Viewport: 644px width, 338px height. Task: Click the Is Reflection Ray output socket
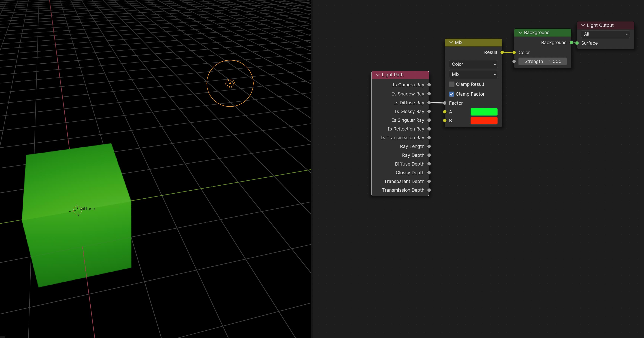(x=429, y=129)
